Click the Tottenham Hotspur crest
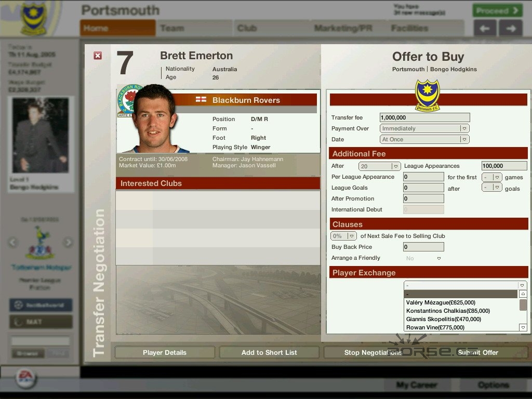Image resolution: width=532 pixels, height=399 pixels. pyautogui.click(x=40, y=244)
